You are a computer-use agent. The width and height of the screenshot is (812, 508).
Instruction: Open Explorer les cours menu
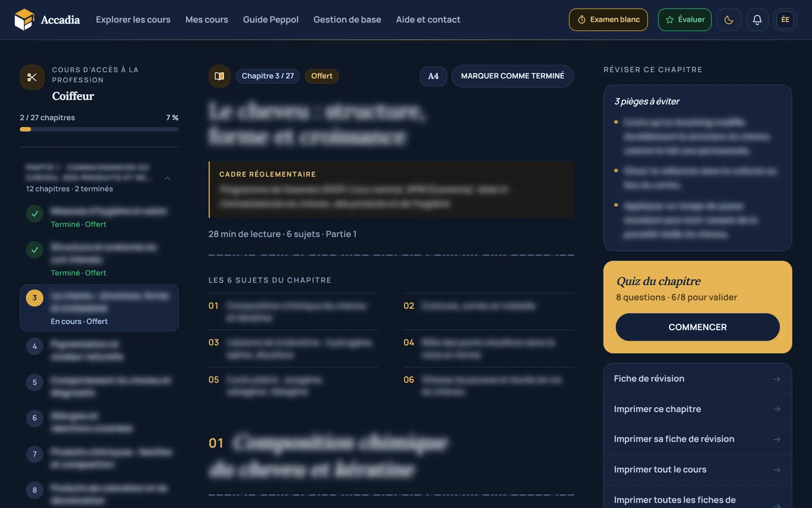pyautogui.click(x=133, y=19)
